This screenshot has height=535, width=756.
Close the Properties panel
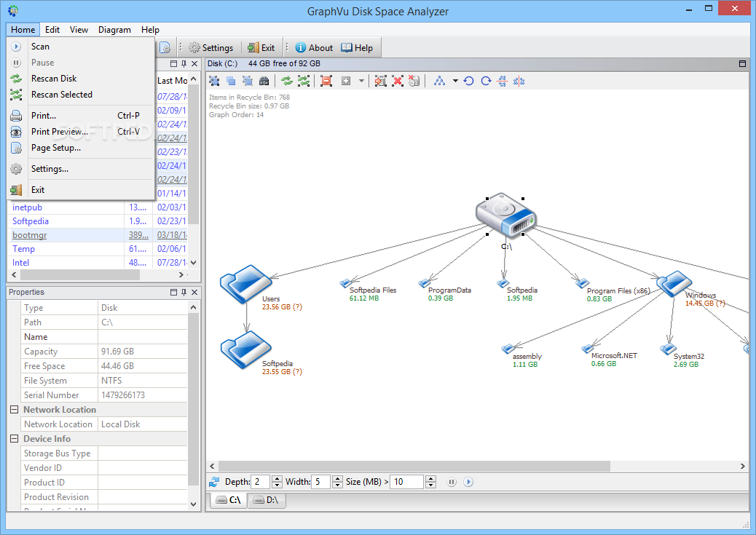click(x=194, y=292)
